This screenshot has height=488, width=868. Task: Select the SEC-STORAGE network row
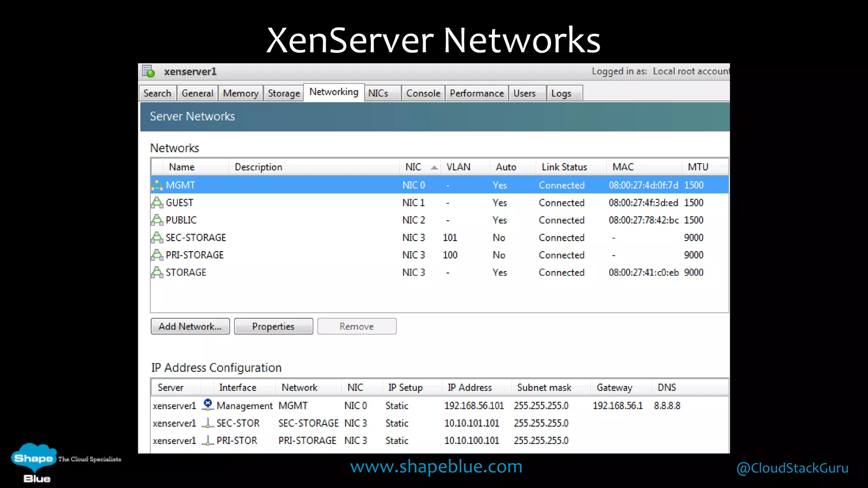(x=440, y=237)
